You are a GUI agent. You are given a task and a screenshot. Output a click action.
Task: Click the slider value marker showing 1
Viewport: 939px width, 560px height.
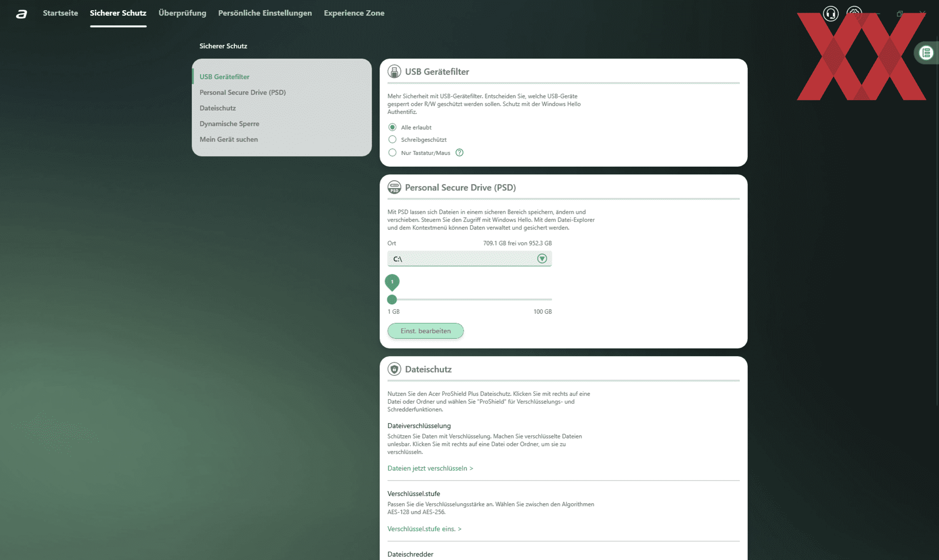click(392, 282)
